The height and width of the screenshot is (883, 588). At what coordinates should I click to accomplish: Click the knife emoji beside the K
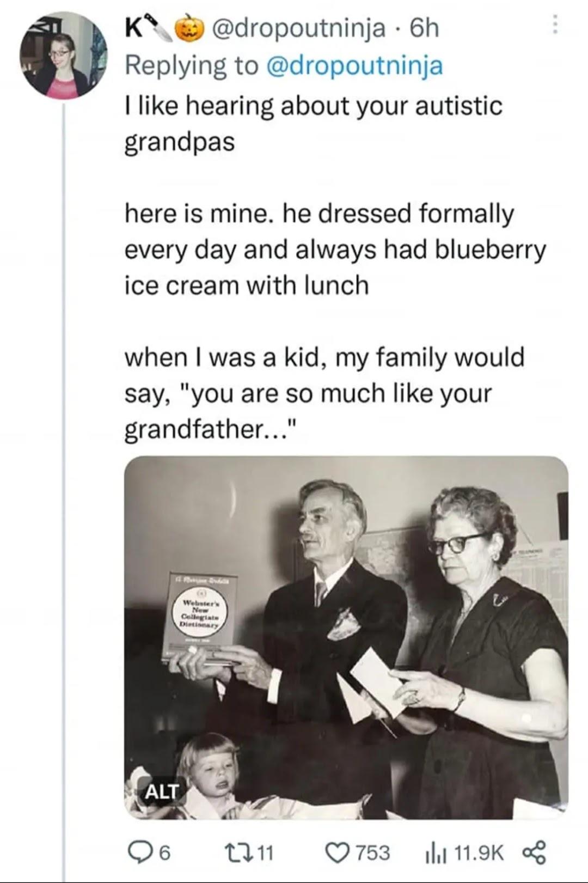pyautogui.click(x=162, y=26)
